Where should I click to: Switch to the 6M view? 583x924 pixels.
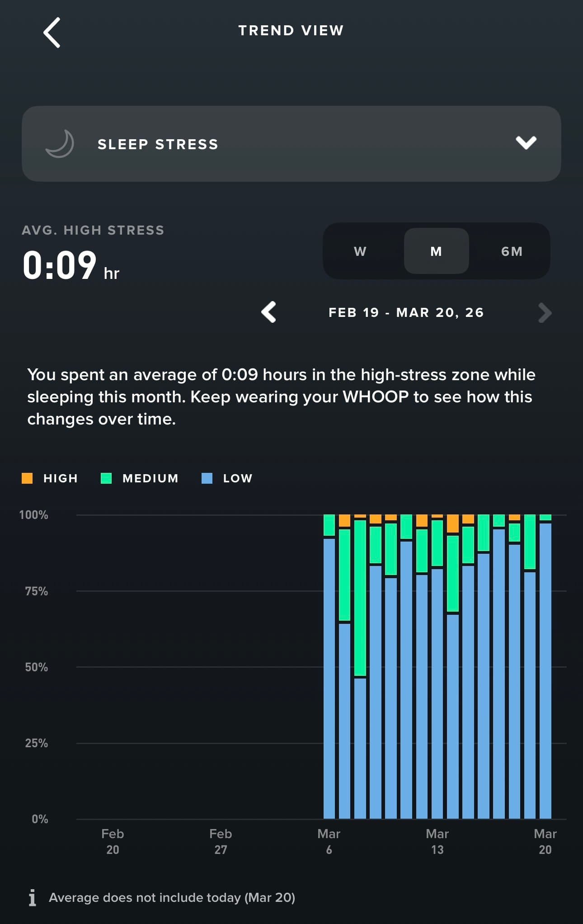point(512,251)
